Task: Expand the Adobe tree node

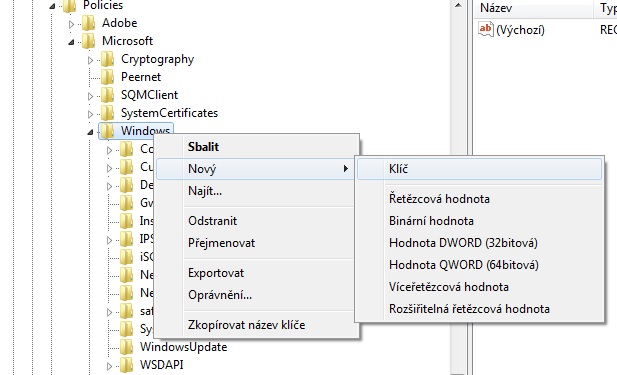Action: (71, 24)
